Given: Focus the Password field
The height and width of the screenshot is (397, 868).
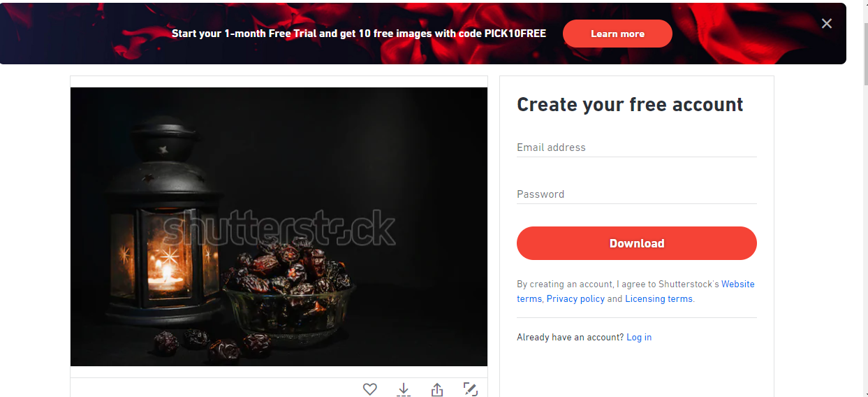Looking at the screenshot, I should pyautogui.click(x=637, y=194).
